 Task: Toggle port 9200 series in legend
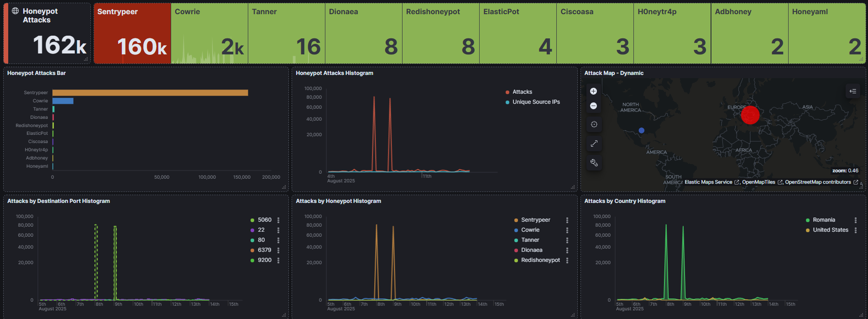point(265,260)
